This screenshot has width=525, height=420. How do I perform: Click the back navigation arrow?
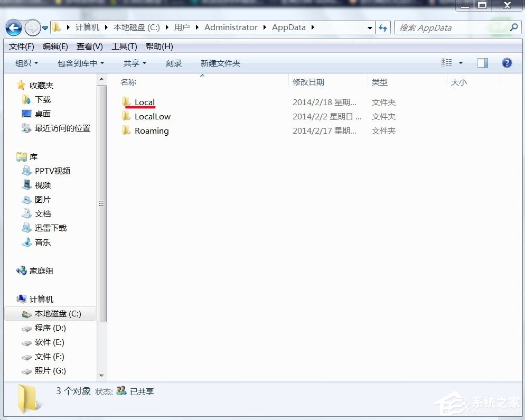pos(13,27)
